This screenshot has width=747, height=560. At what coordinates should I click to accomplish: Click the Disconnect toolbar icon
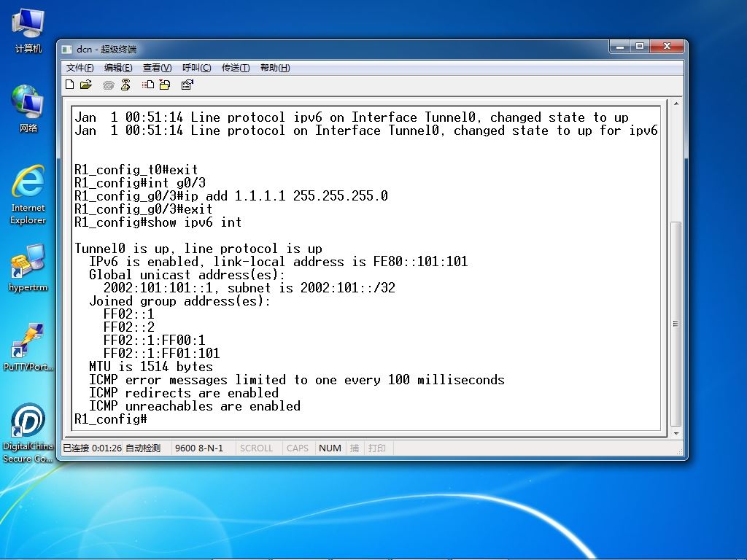click(125, 85)
